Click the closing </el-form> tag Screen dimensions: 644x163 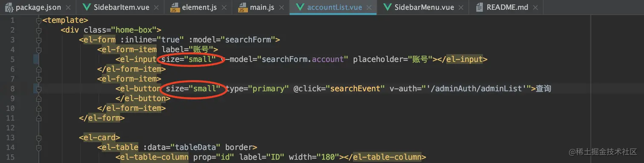click(102, 118)
